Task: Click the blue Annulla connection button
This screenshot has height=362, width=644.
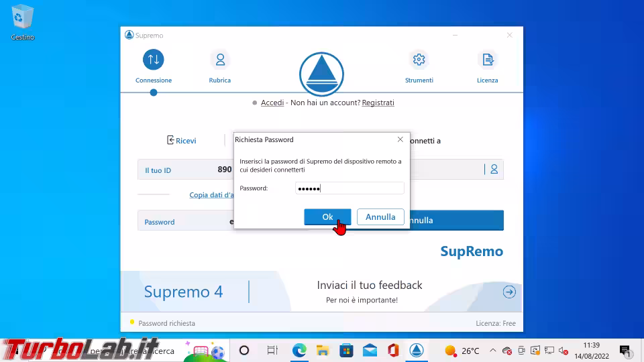Action: point(457,221)
